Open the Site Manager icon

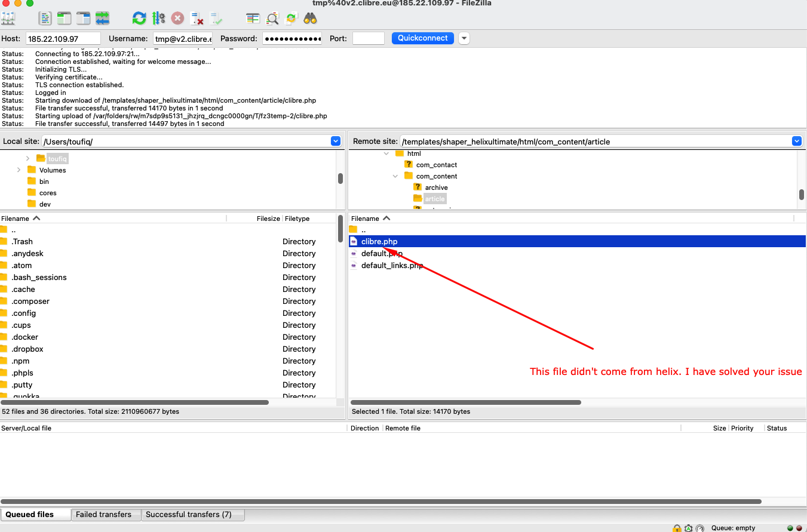(x=8, y=19)
